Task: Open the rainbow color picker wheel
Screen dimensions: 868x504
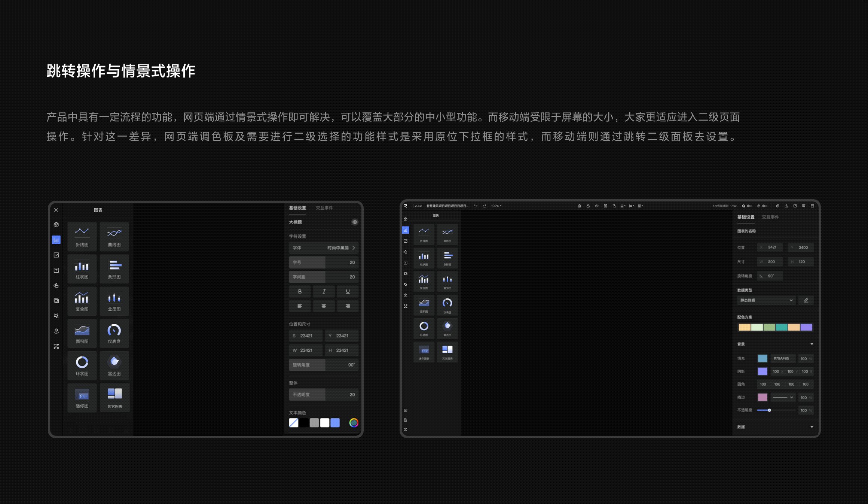Action: [354, 423]
